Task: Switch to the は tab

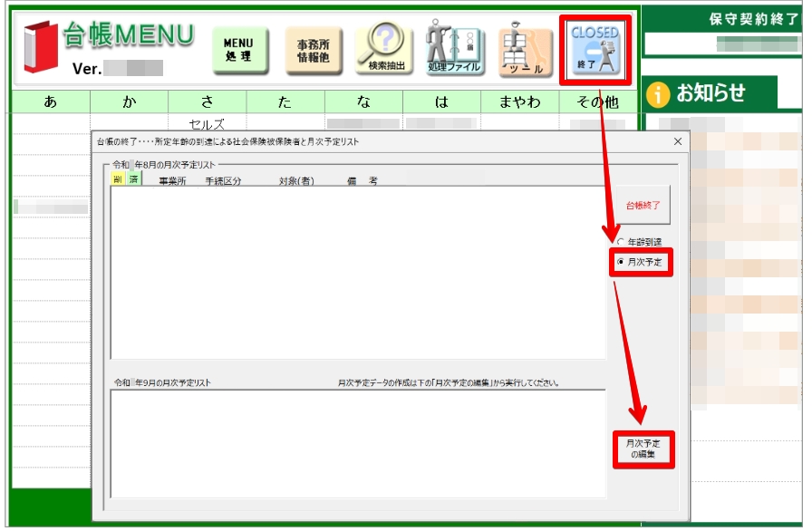Action: pyautogui.click(x=441, y=102)
